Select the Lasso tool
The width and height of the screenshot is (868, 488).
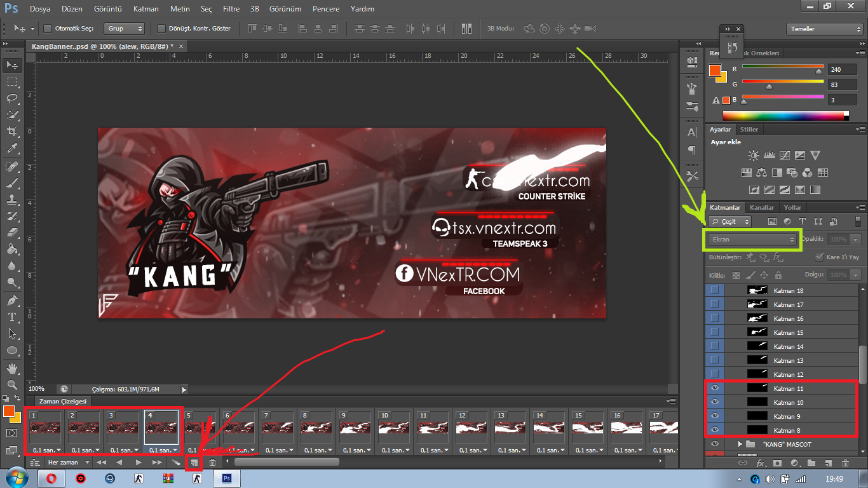[11, 98]
